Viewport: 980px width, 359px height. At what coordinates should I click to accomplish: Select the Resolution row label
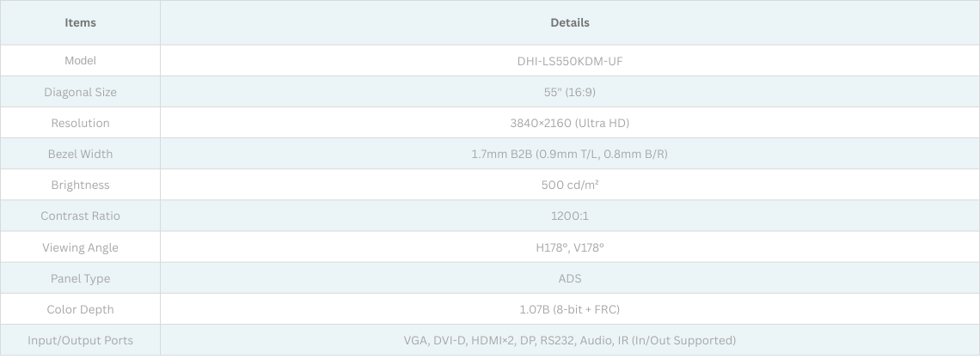(80, 123)
